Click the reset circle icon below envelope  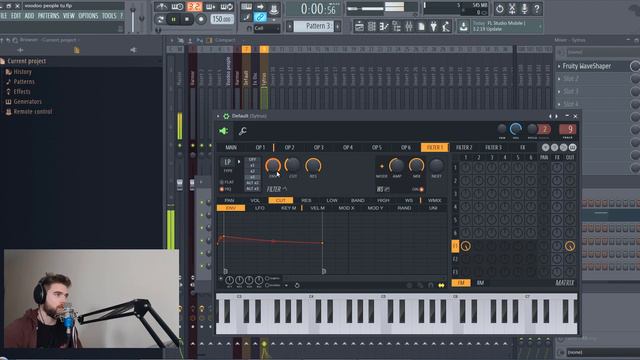click(297, 285)
